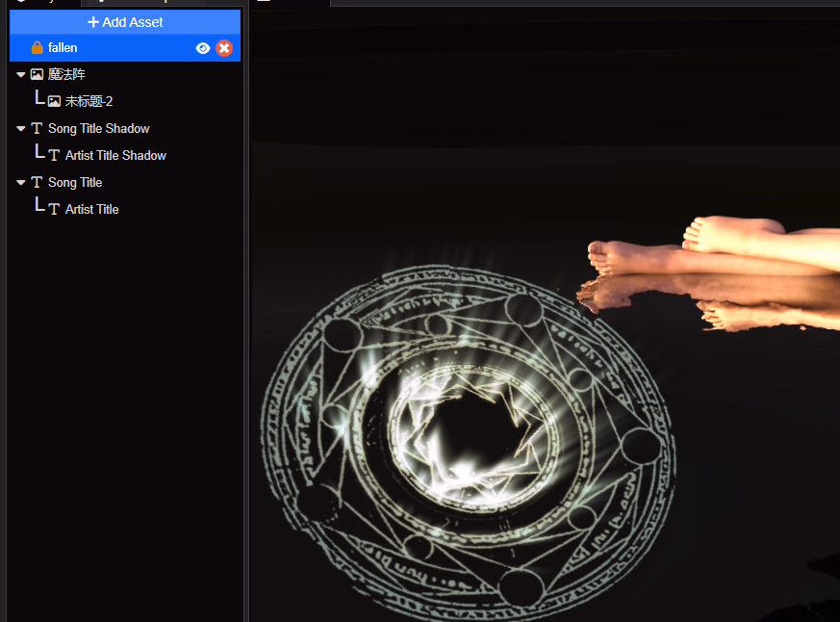Select the 未标题-2 child layer label

point(89,101)
